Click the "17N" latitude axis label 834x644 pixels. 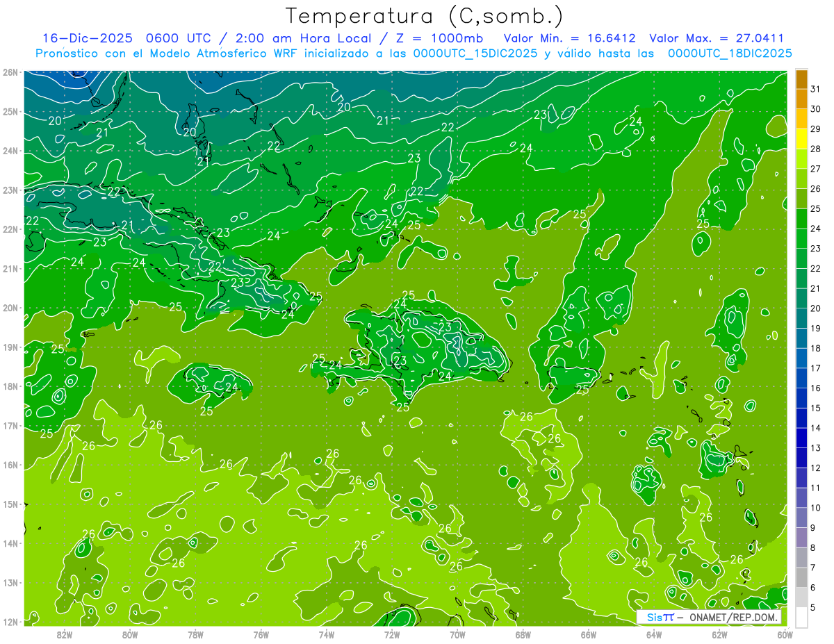tap(10, 426)
